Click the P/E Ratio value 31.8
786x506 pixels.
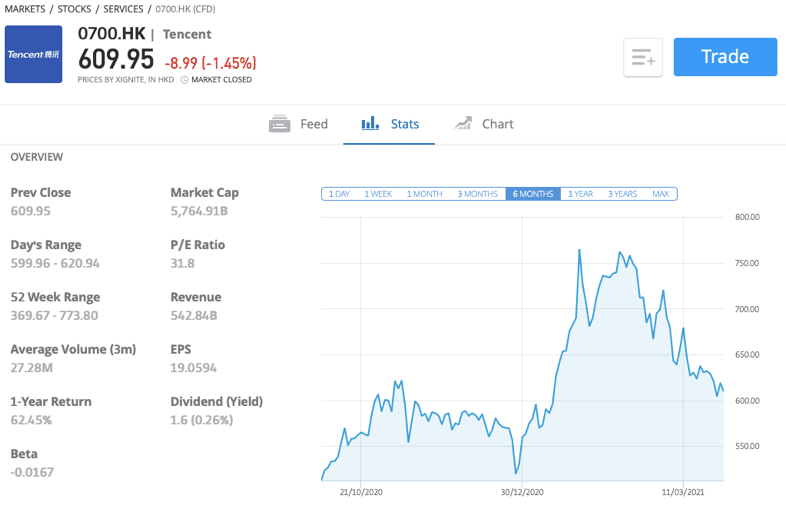(x=182, y=263)
